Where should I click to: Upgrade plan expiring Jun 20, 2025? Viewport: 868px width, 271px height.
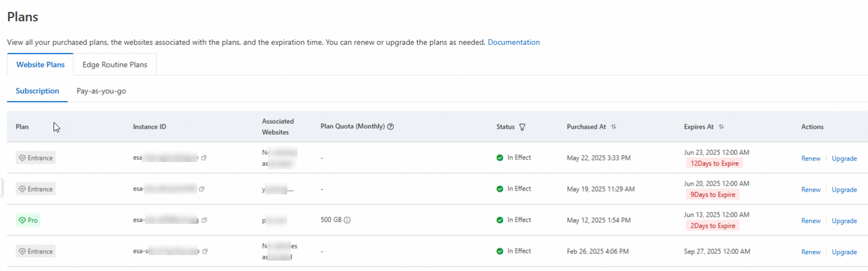[x=844, y=189]
